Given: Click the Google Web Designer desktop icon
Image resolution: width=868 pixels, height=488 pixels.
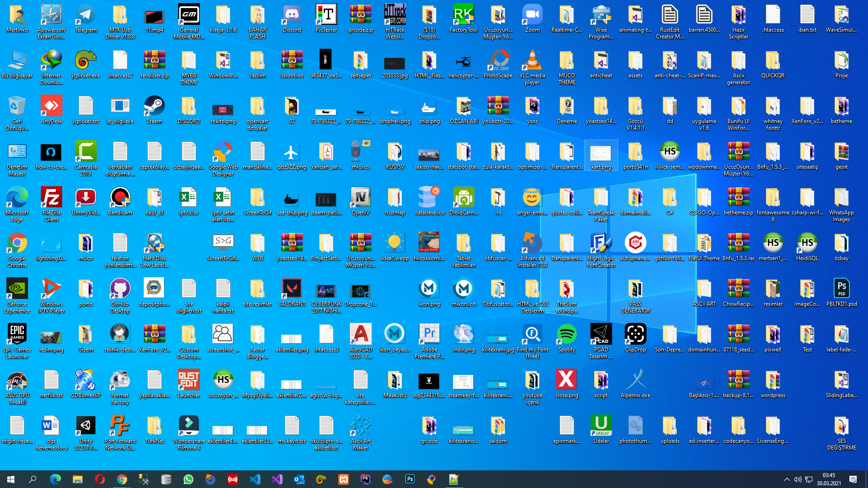Looking at the screenshot, I should [x=223, y=159].
